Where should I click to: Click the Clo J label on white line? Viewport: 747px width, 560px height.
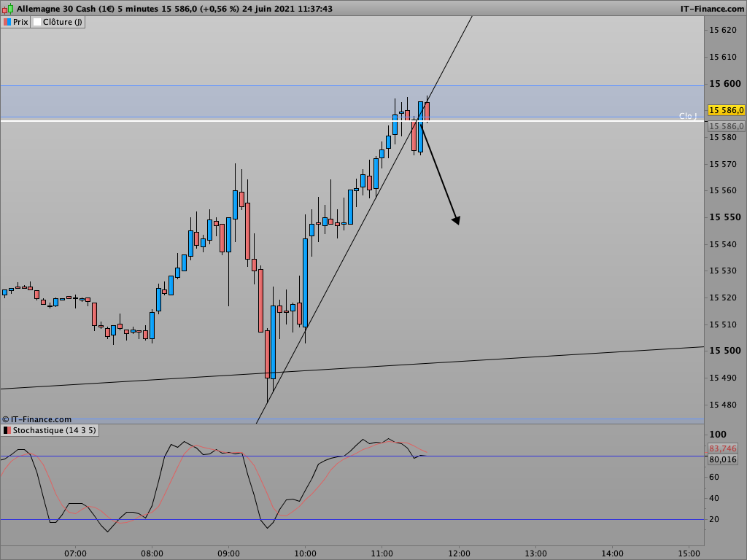point(688,116)
